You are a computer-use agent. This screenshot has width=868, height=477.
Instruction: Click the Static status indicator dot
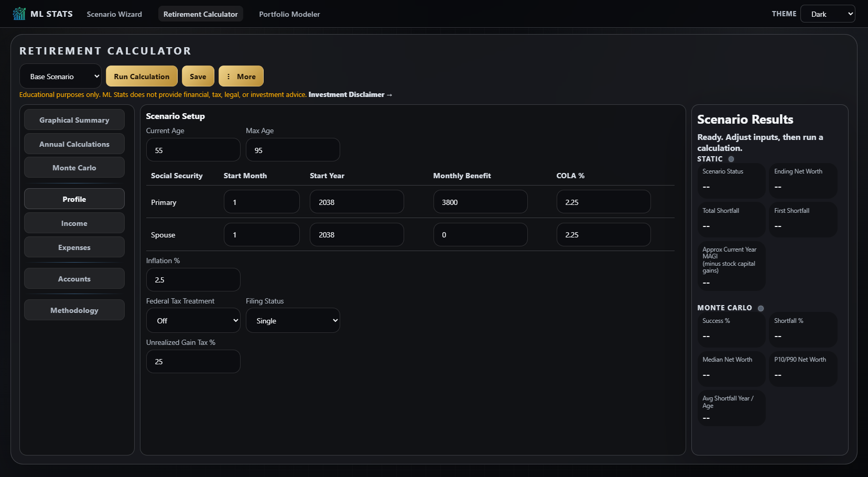tap(731, 159)
